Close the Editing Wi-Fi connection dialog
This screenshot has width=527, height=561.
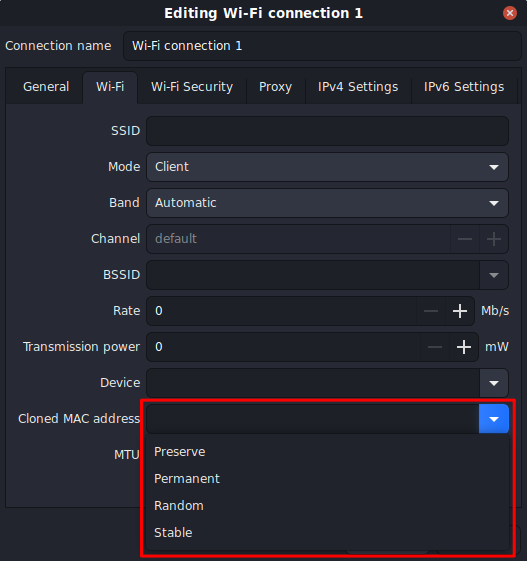click(x=509, y=13)
